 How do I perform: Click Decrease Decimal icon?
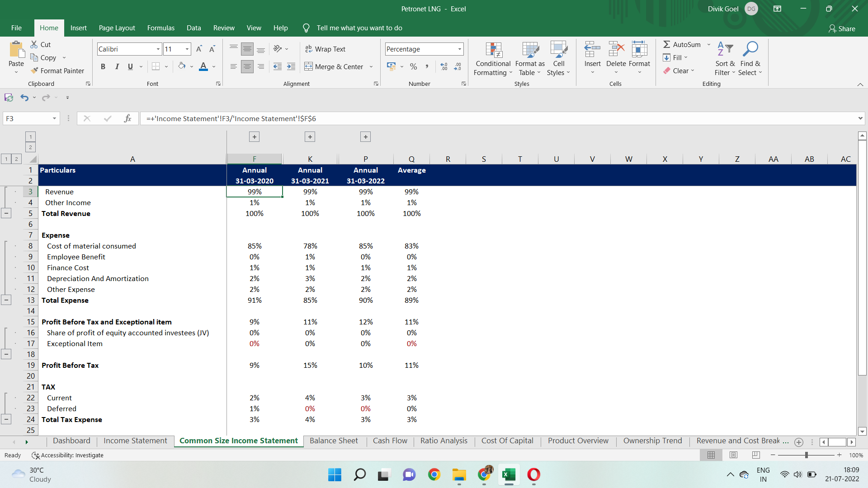point(458,66)
